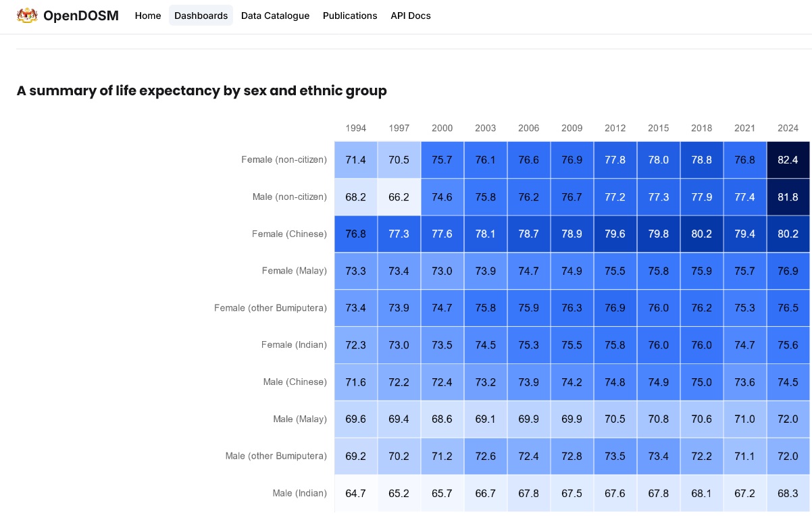Select the Female (Malay) row label
Viewport: 812px width, 516px height.
pyautogui.click(x=294, y=271)
